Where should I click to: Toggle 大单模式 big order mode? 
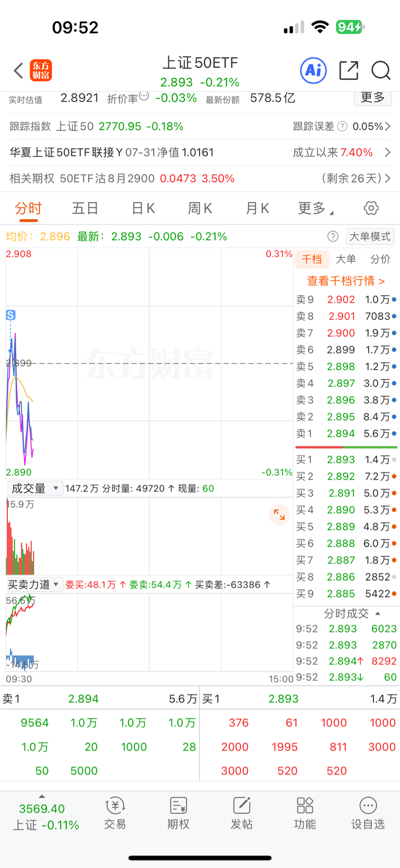click(370, 237)
